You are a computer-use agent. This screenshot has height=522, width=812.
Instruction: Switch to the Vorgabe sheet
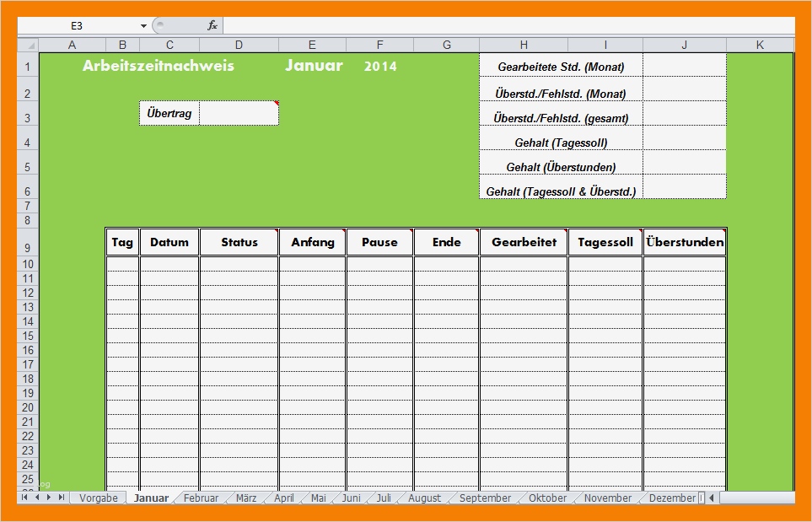[x=97, y=498]
